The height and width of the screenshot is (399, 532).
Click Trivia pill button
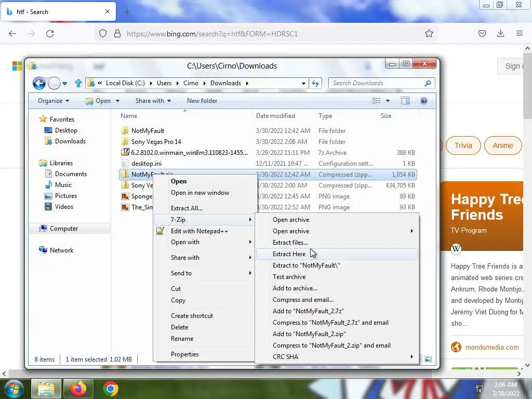point(463,145)
